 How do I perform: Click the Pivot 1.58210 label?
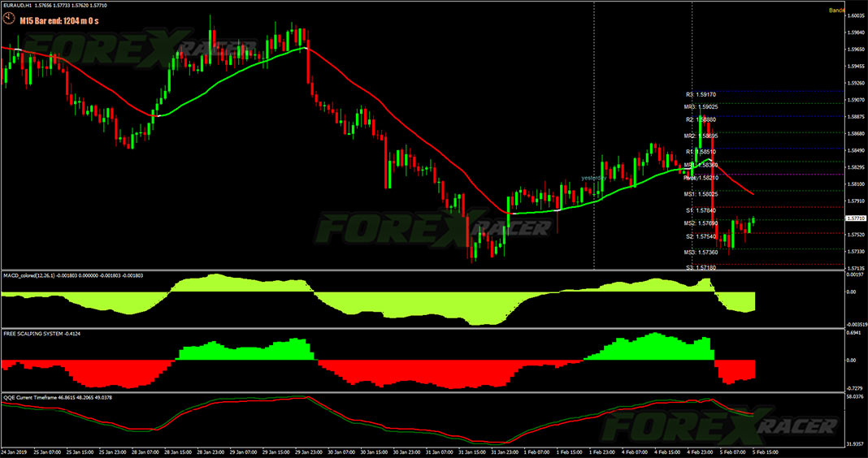point(700,178)
